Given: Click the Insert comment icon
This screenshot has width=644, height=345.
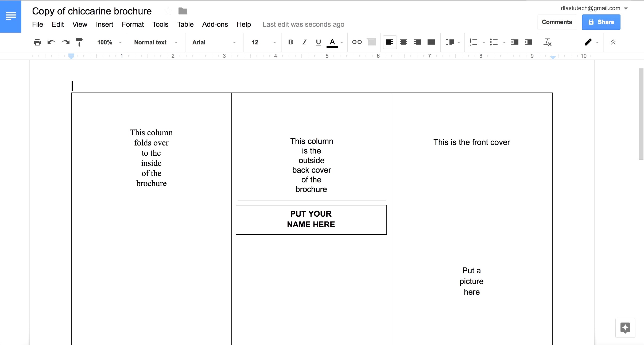Looking at the screenshot, I should click(371, 42).
